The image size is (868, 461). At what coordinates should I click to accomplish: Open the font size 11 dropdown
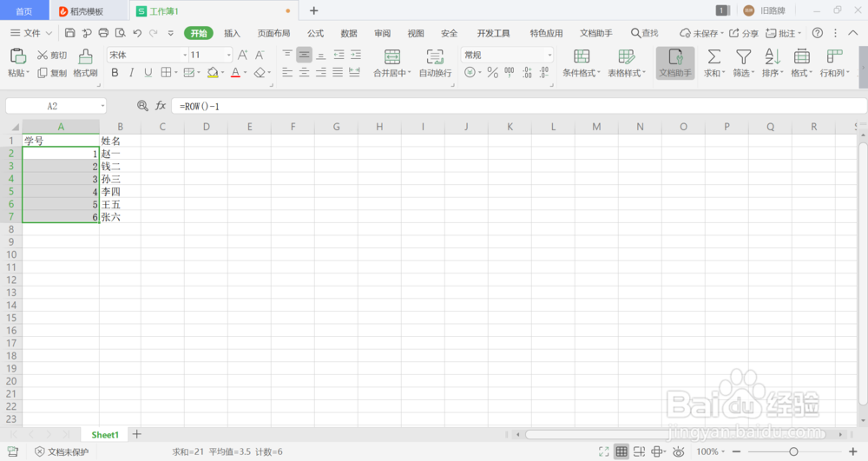(228, 55)
